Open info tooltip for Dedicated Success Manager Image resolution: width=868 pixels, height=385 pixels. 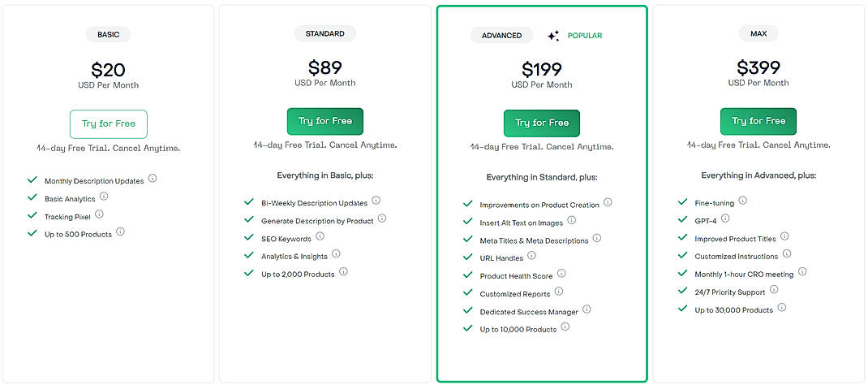587,309
